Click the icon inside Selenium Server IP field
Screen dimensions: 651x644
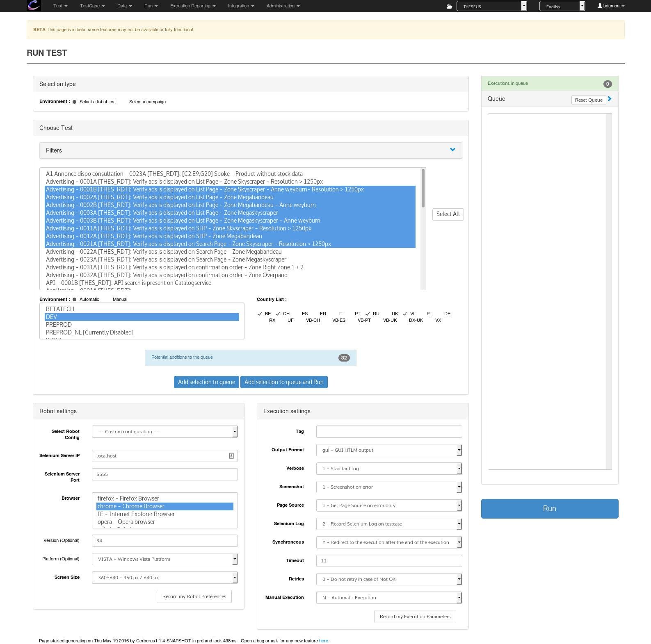click(231, 456)
